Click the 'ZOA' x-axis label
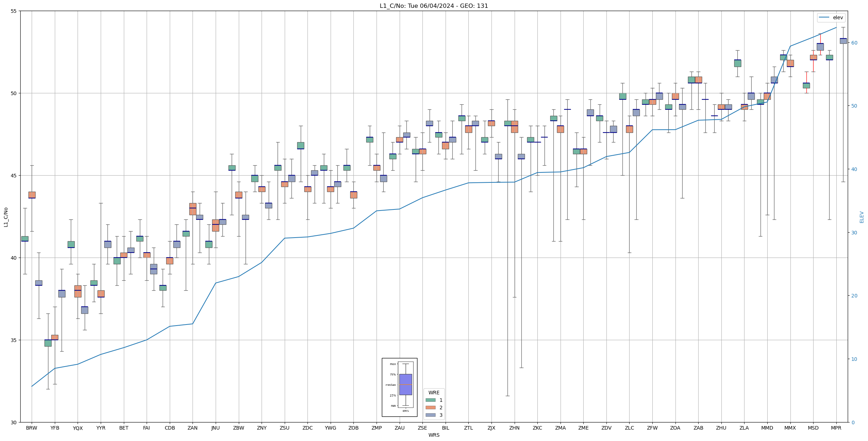The width and height of the screenshot is (868, 441). click(675, 428)
